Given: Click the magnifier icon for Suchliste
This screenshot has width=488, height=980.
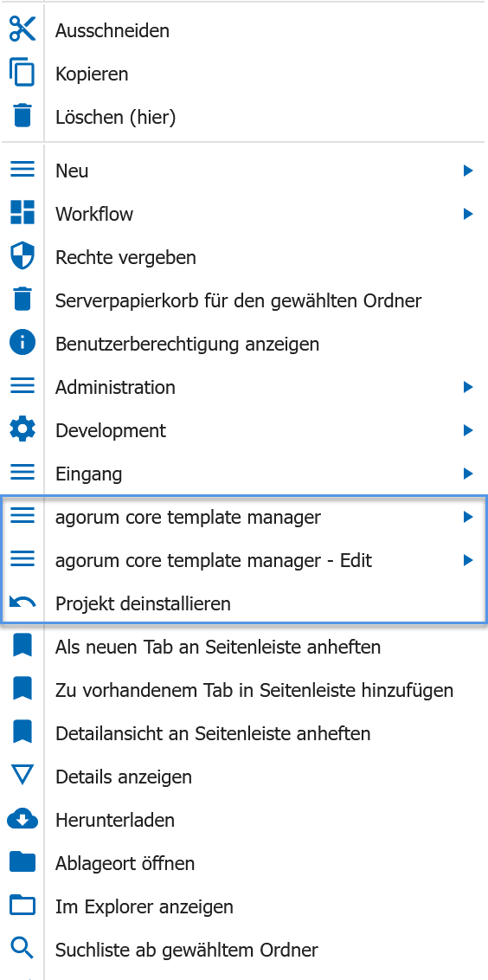Looking at the screenshot, I should (22, 950).
